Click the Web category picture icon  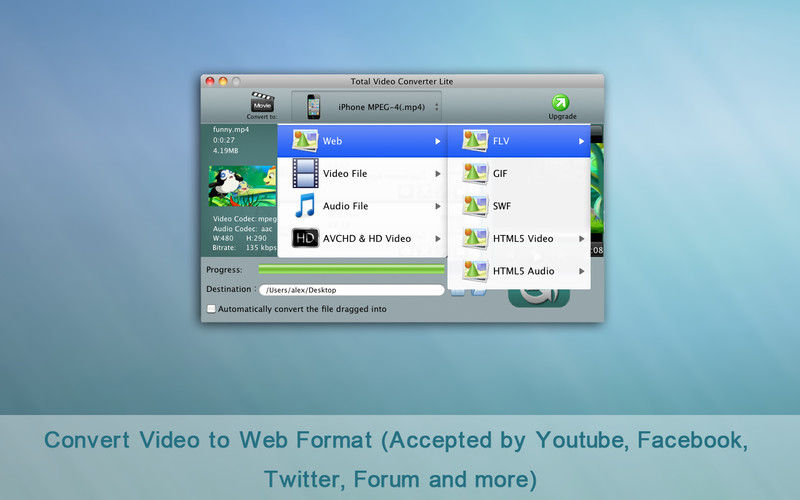[x=305, y=140]
